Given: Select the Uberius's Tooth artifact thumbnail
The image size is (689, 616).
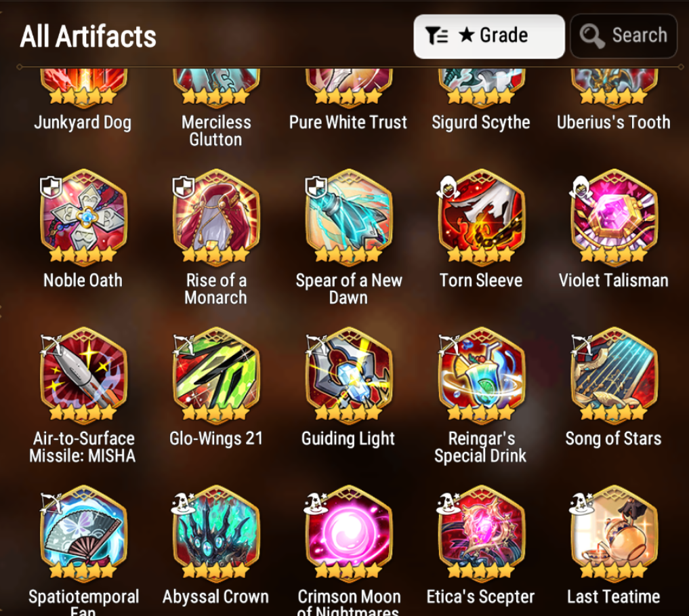Looking at the screenshot, I should [x=614, y=88].
